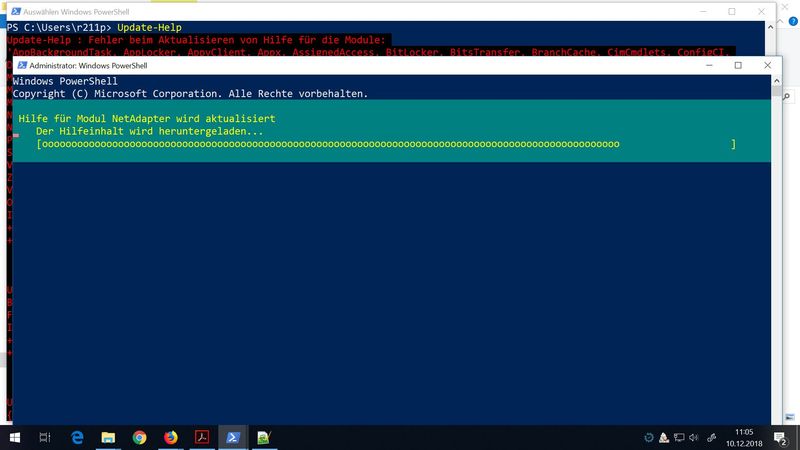Minimize the Administrator: Windows PowerShell window

pyautogui.click(x=709, y=65)
